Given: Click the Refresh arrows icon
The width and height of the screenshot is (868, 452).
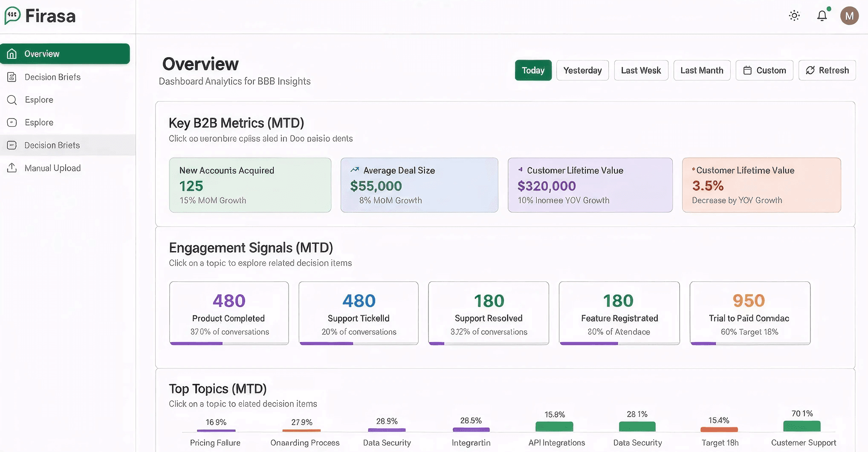Looking at the screenshot, I should (810, 70).
